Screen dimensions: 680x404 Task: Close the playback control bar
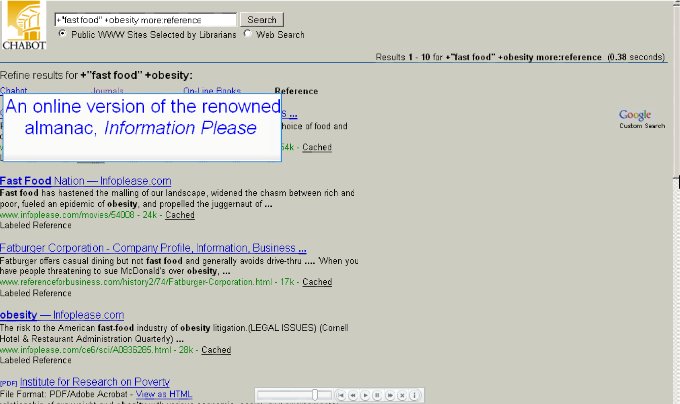coord(402,395)
